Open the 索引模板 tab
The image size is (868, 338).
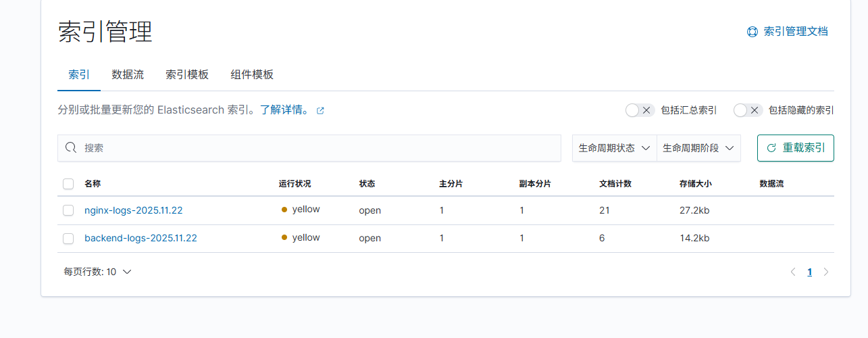(187, 74)
